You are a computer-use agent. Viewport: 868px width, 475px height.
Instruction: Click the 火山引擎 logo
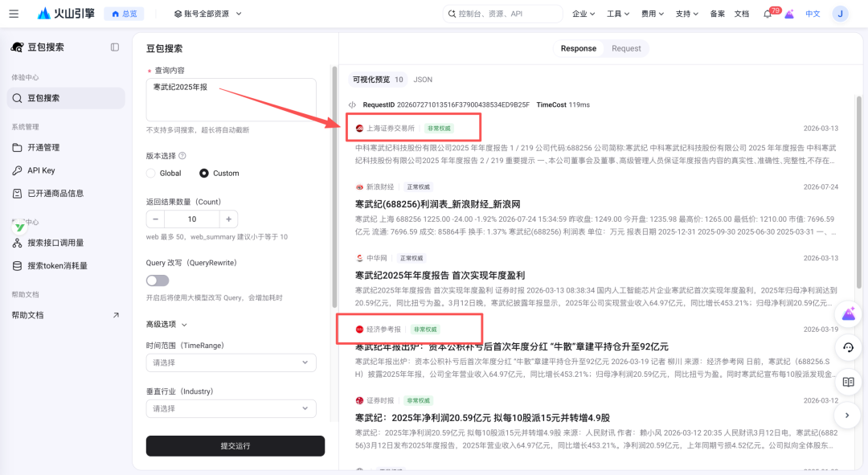coord(66,14)
